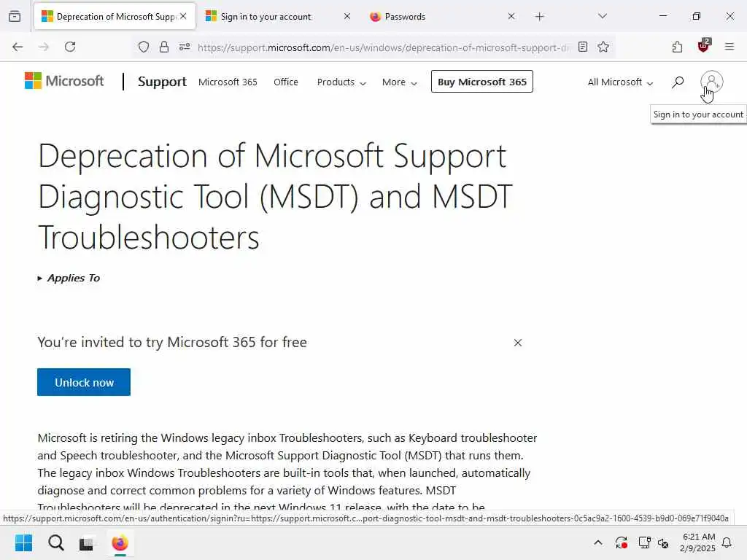Open network display tray icon
The image size is (747, 560).
coord(644,542)
